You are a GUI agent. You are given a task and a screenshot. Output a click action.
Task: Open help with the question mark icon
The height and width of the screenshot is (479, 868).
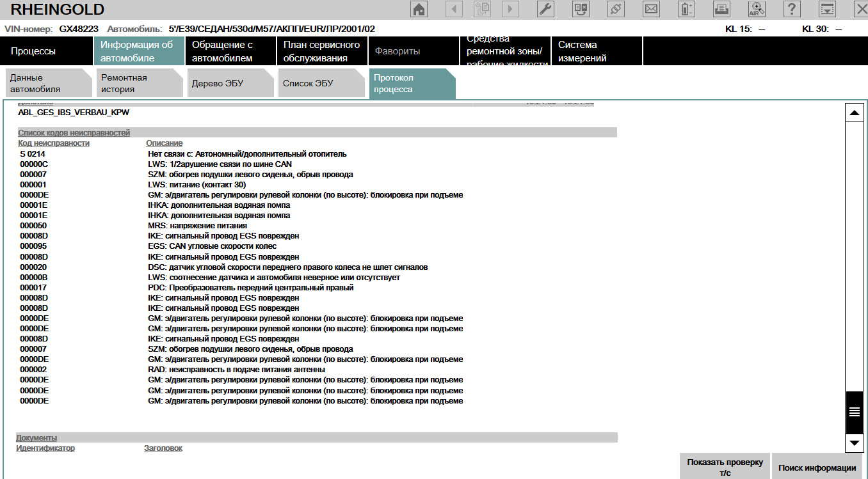tap(792, 9)
